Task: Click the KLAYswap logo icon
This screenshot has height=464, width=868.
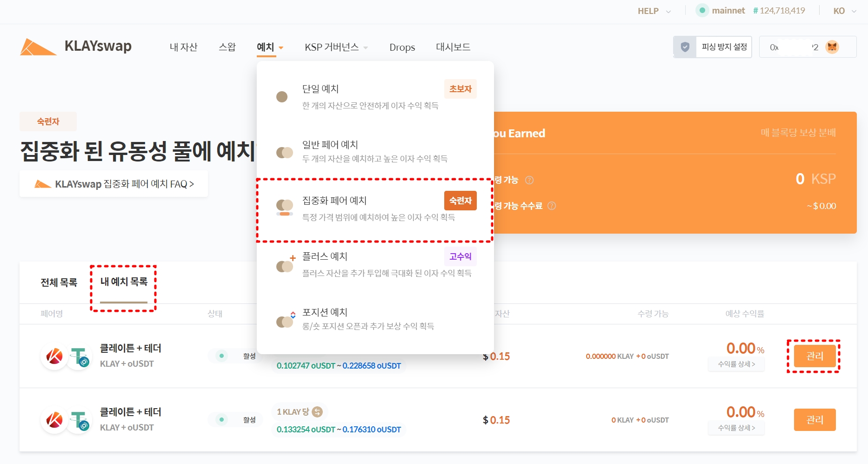Action: (x=38, y=47)
